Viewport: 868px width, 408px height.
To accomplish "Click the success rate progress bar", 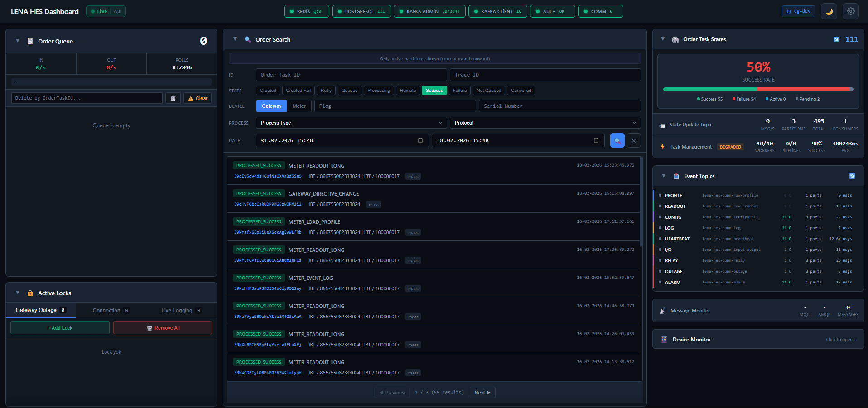I will (x=758, y=89).
